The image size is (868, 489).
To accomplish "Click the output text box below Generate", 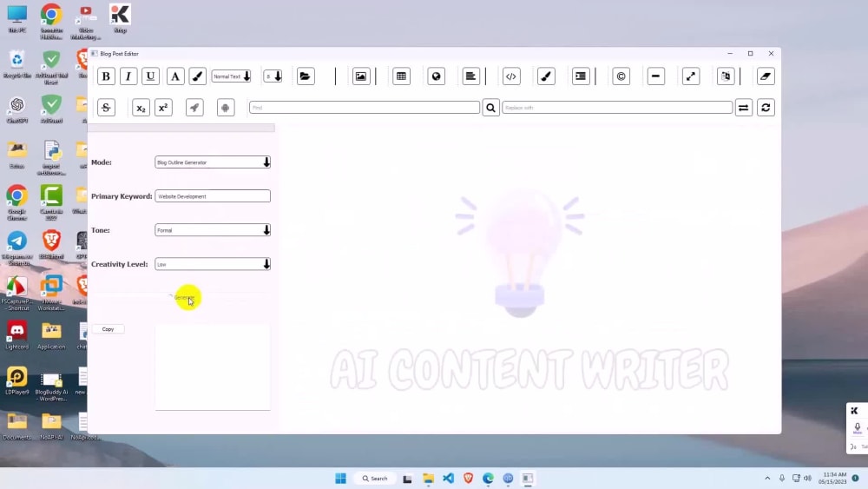I will point(213,367).
